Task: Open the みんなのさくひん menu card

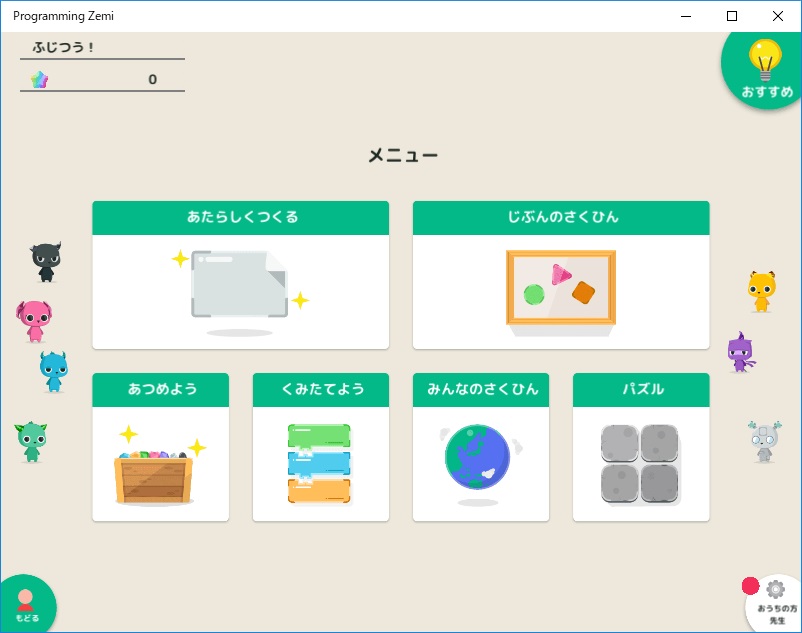Action: (481, 447)
